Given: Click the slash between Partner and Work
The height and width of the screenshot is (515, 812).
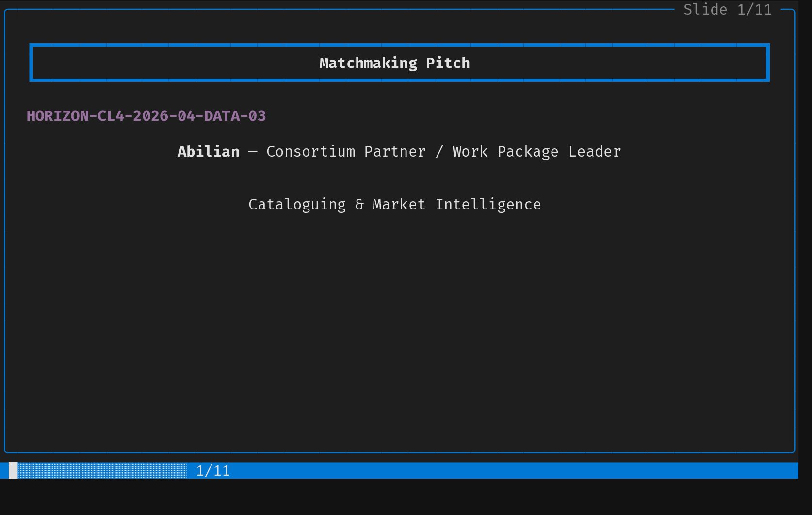Looking at the screenshot, I should pyautogui.click(x=439, y=152).
